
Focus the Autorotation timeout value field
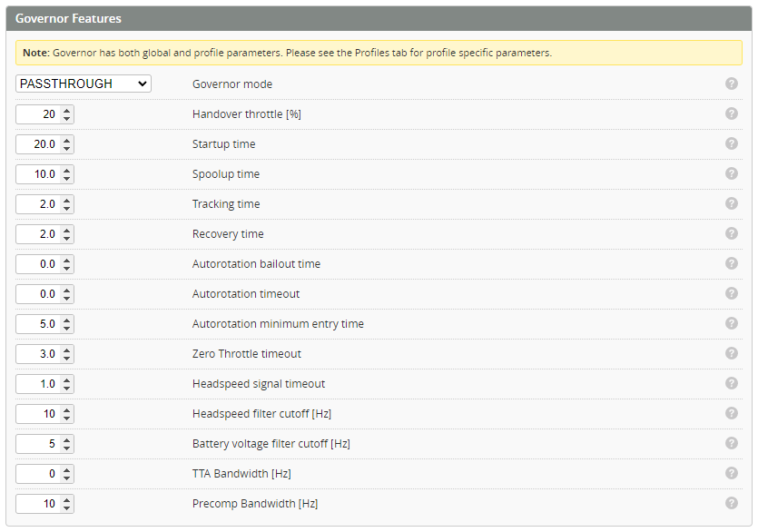[x=38, y=294]
